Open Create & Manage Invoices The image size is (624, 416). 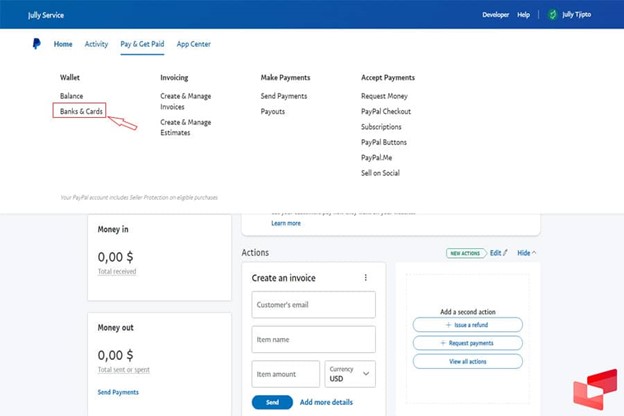coord(185,101)
